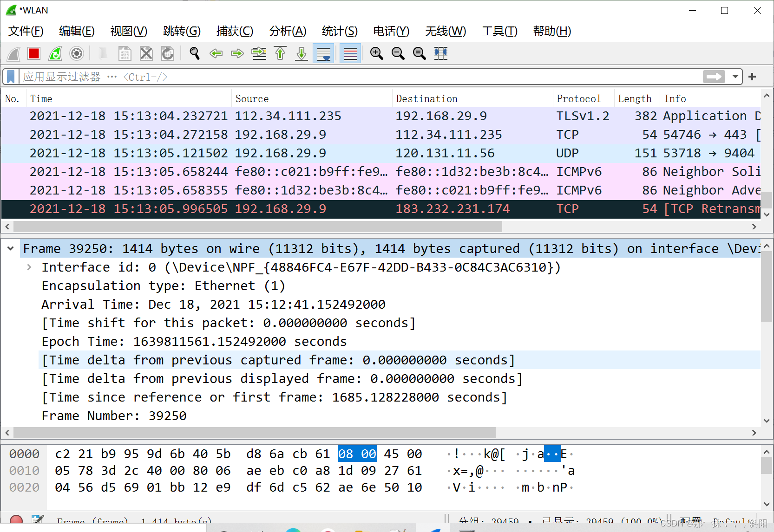
Task: Open the 跳转(G) menu
Action: pyautogui.click(x=182, y=31)
